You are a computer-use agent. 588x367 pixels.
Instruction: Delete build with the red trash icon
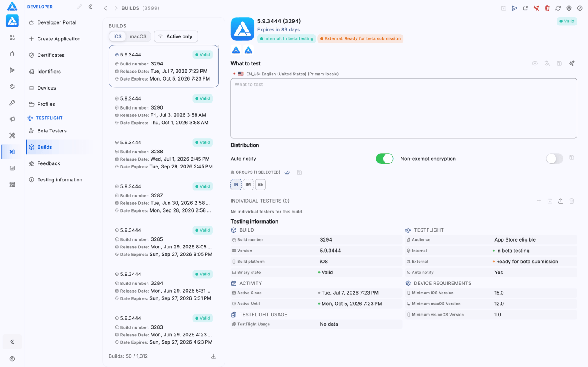click(x=547, y=8)
